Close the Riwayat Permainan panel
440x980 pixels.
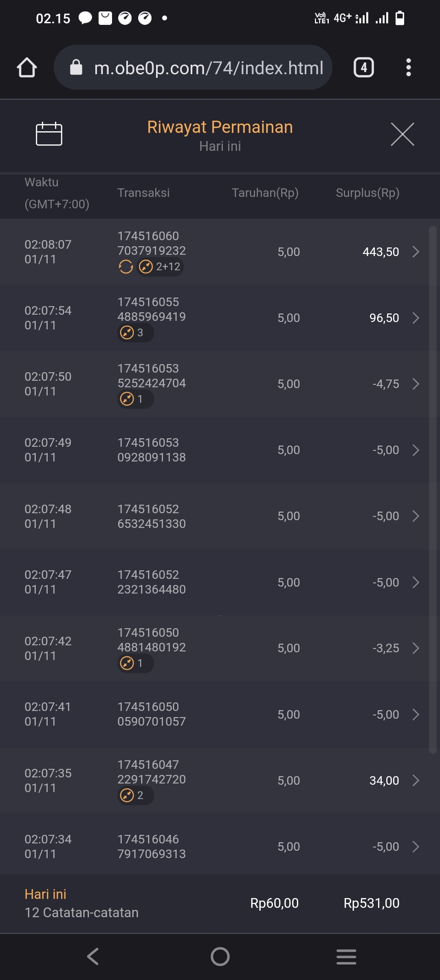pos(402,134)
